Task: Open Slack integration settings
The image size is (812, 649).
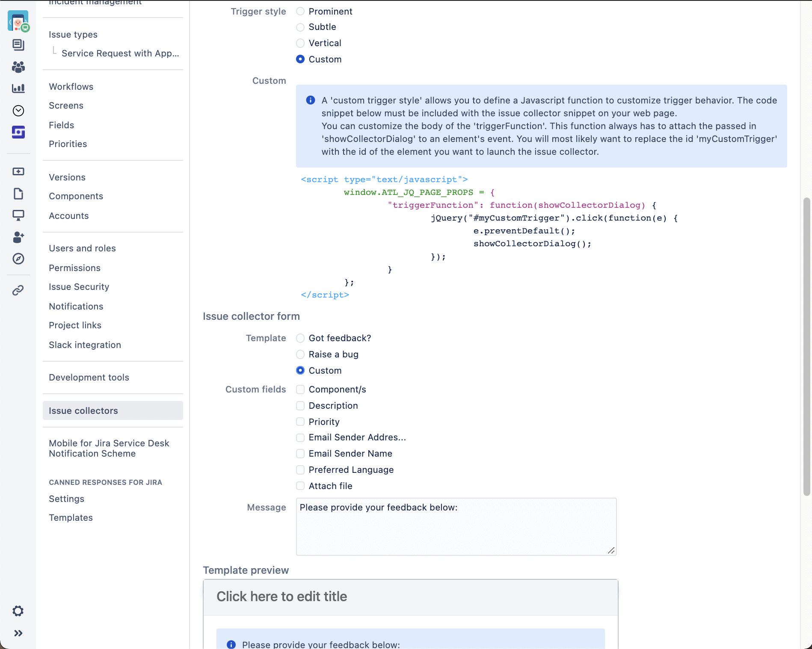Action: [x=85, y=345]
